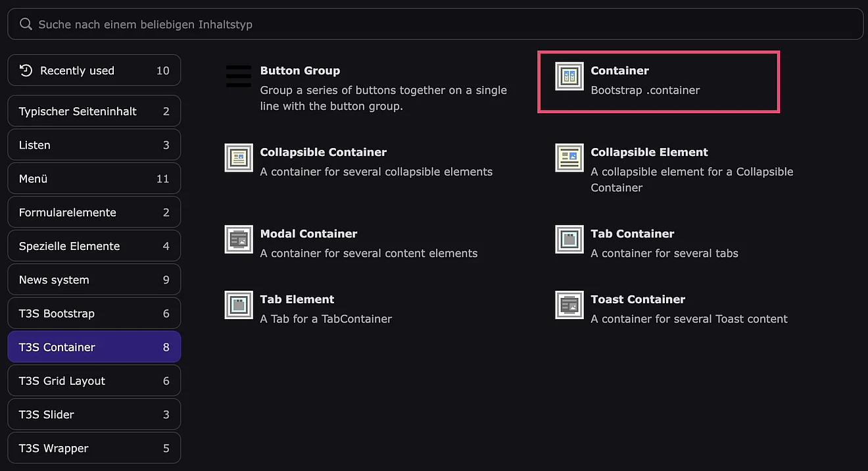The image size is (868, 471).
Task: Switch to Typischer Seiteninhalt category
Action: (x=94, y=111)
